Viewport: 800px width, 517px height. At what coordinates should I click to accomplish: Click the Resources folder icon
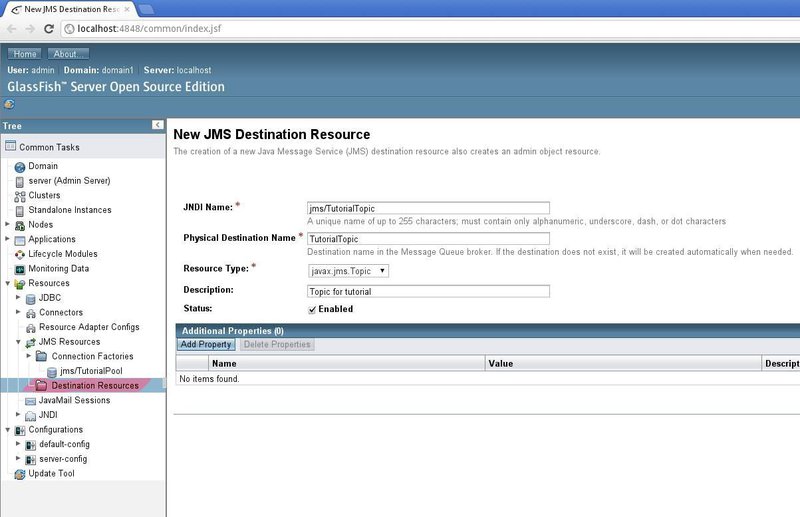click(20, 284)
